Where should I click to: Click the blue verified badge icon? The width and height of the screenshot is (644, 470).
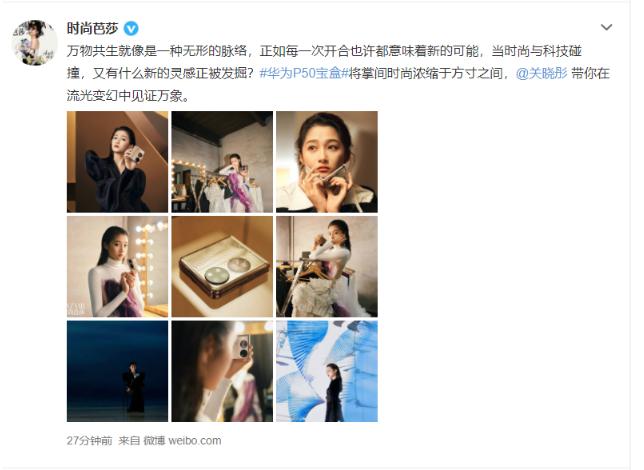(x=131, y=28)
